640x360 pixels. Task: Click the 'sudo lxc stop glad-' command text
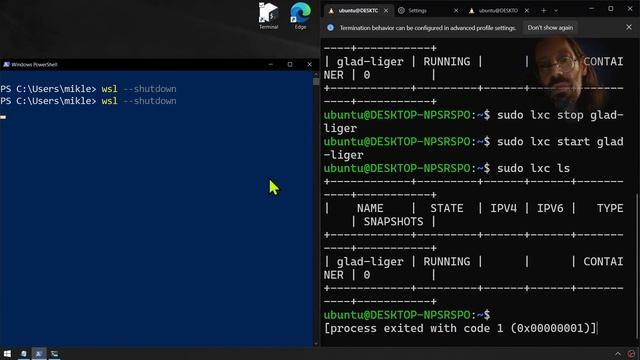(560, 115)
